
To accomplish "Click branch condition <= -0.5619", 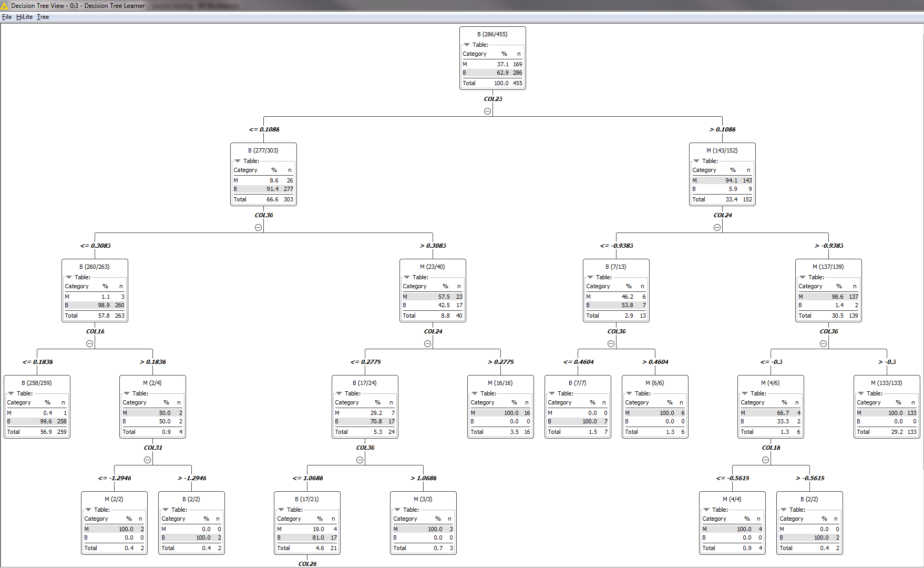I will coord(733,478).
